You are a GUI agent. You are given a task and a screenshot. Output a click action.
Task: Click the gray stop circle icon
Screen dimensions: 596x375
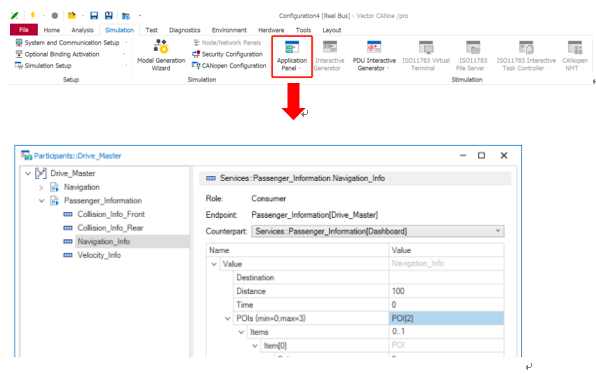tap(55, 16)
